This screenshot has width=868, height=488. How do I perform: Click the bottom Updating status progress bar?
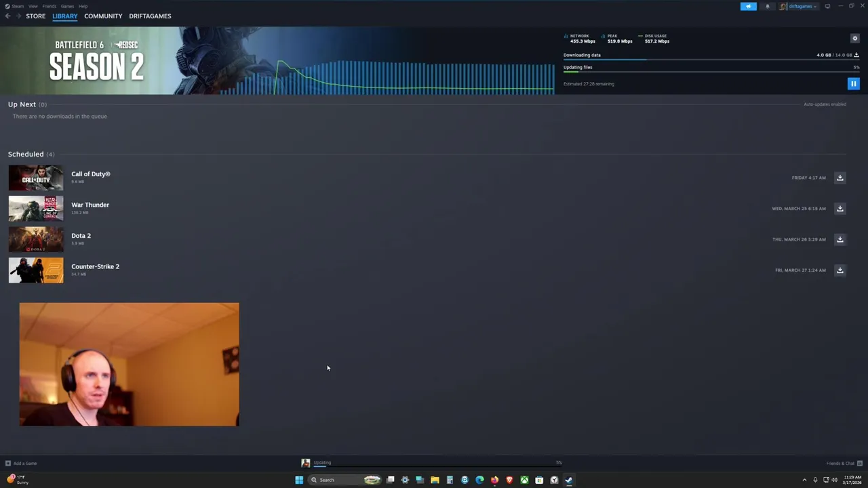pyautogui.click(x=437, y=466)
